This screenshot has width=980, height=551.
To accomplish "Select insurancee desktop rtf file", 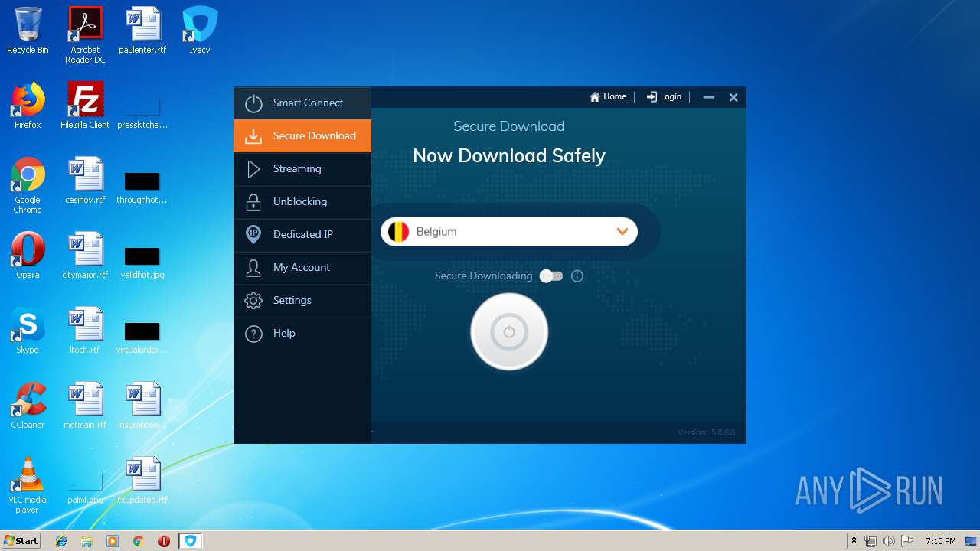I will point(142,406).
